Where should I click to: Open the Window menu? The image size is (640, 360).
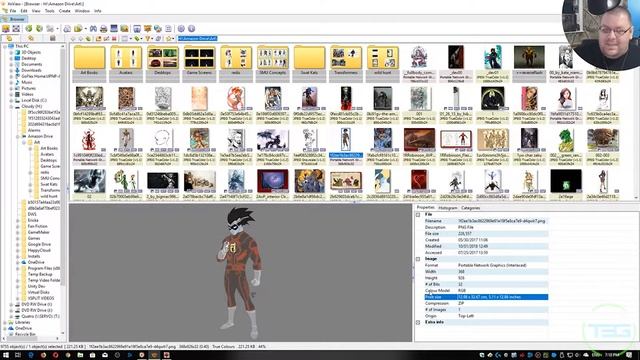point(82,11)
